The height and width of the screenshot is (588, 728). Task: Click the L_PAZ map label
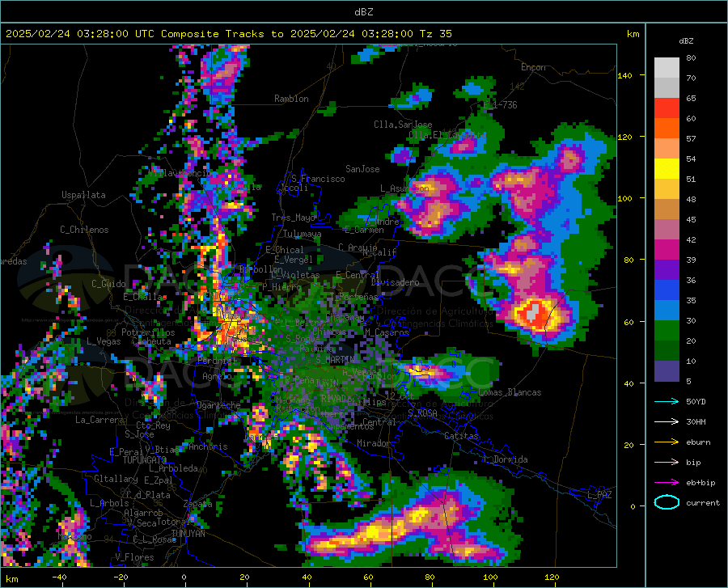coord(599,495)
